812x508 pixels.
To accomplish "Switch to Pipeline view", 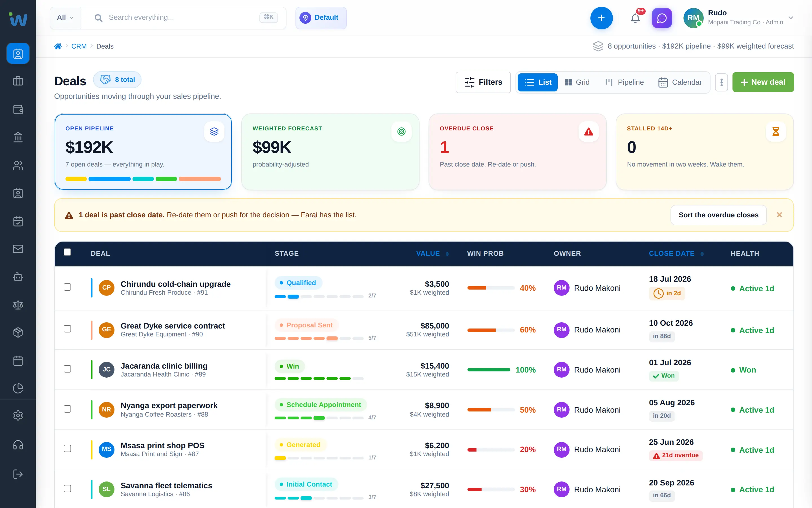I will pos(624,82).
